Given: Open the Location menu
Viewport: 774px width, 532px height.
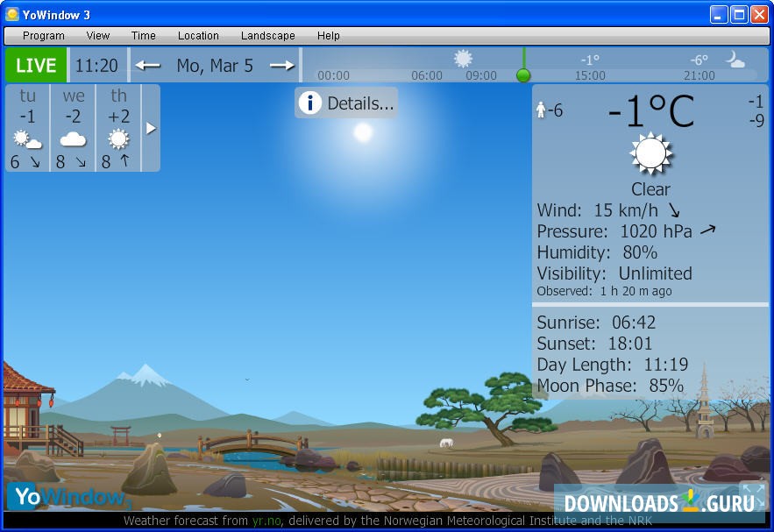Looking at the screenshot, I should [x=198, y=36].
